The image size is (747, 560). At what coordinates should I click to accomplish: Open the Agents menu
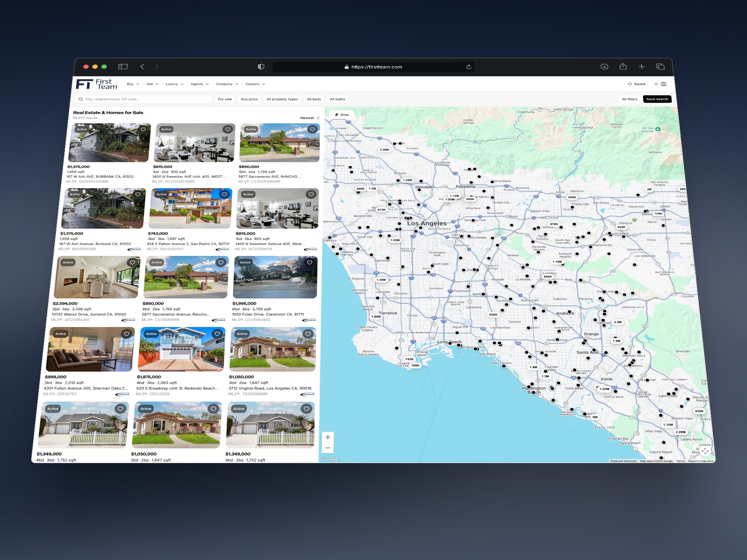point(200,84)
